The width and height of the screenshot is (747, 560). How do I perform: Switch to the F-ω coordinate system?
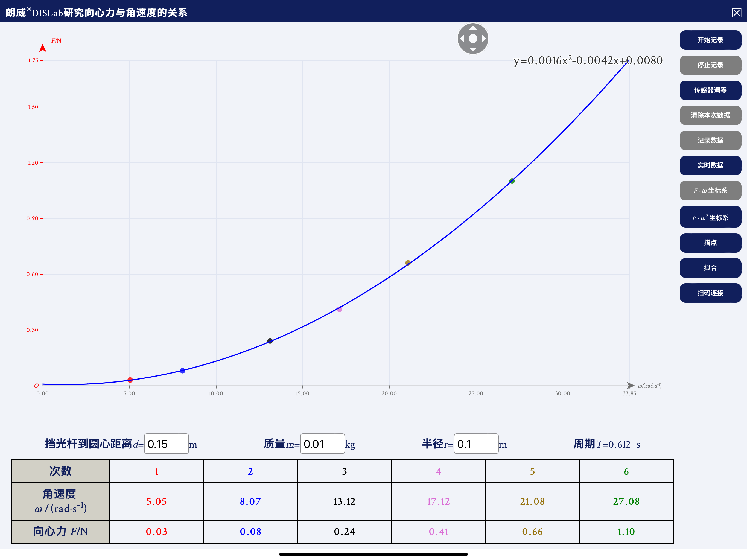click(710, 191)
